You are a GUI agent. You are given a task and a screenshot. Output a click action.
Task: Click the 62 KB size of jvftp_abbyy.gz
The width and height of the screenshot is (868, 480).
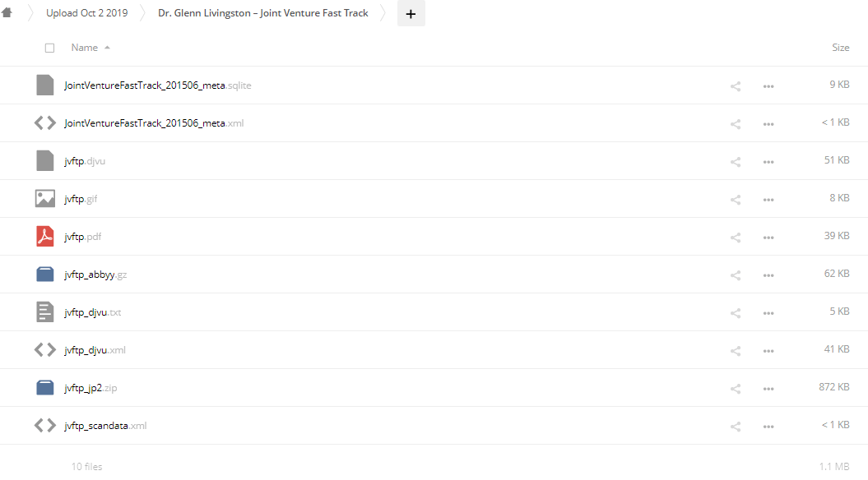click(x=837, y=273)
